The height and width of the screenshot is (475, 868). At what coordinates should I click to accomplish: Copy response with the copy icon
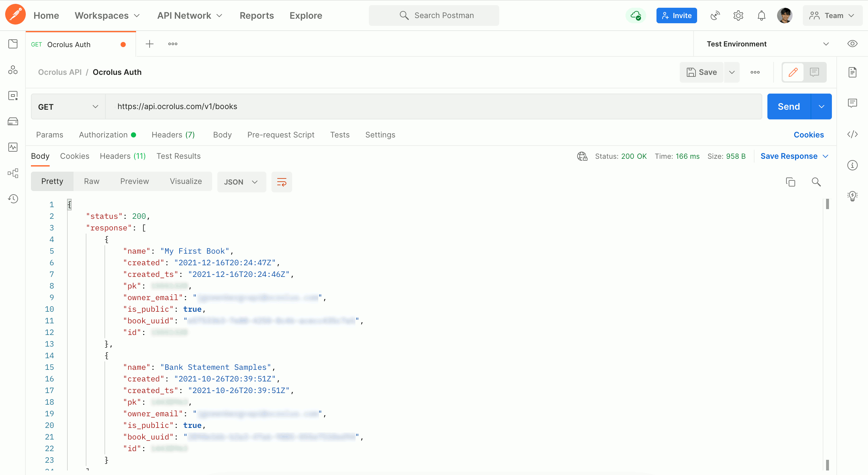790,182
